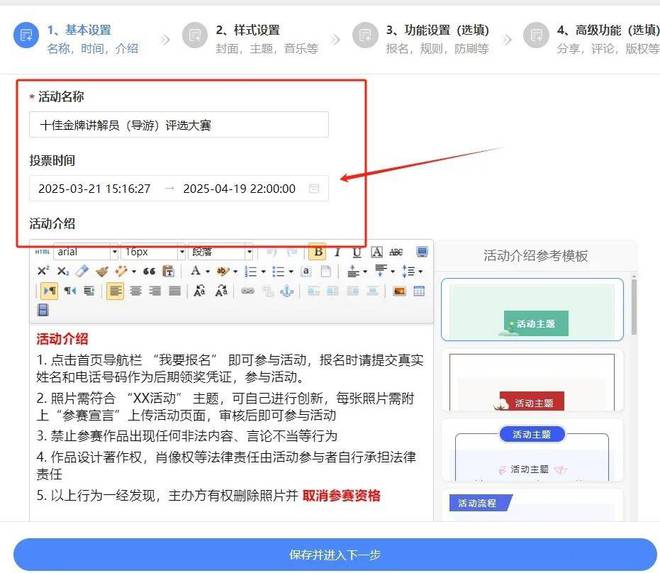Click red text 取消参赛资格 in editor
Image resolution: width=660 pixels, height=573 pixels.
(x=341, y=496)
